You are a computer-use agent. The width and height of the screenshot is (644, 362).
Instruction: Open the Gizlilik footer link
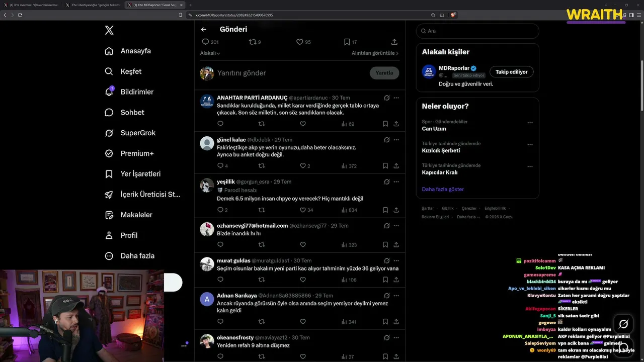click(448, 209)
